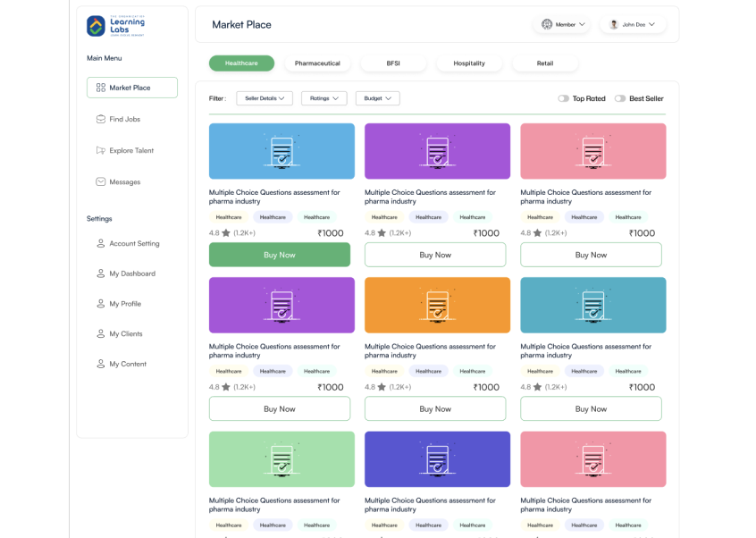Click the Explore Talent icon

click(101, 150)
